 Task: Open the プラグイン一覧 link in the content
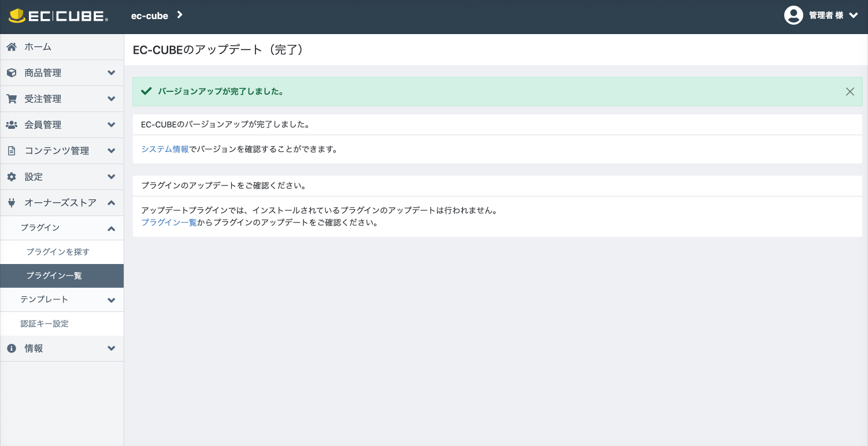[x=169, y=222]
